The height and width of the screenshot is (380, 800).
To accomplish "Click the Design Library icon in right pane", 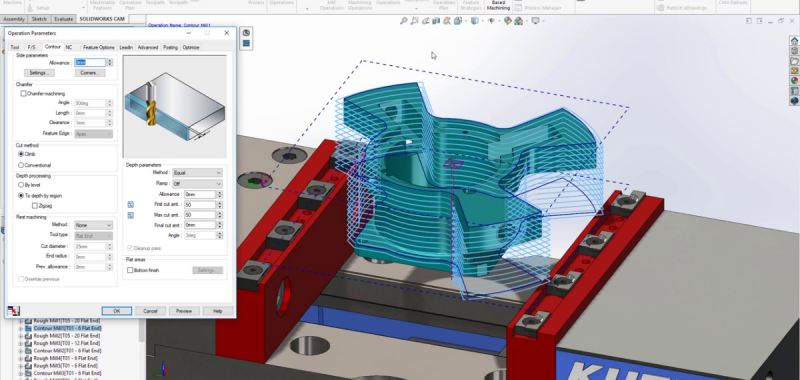I will click(794, 51).
